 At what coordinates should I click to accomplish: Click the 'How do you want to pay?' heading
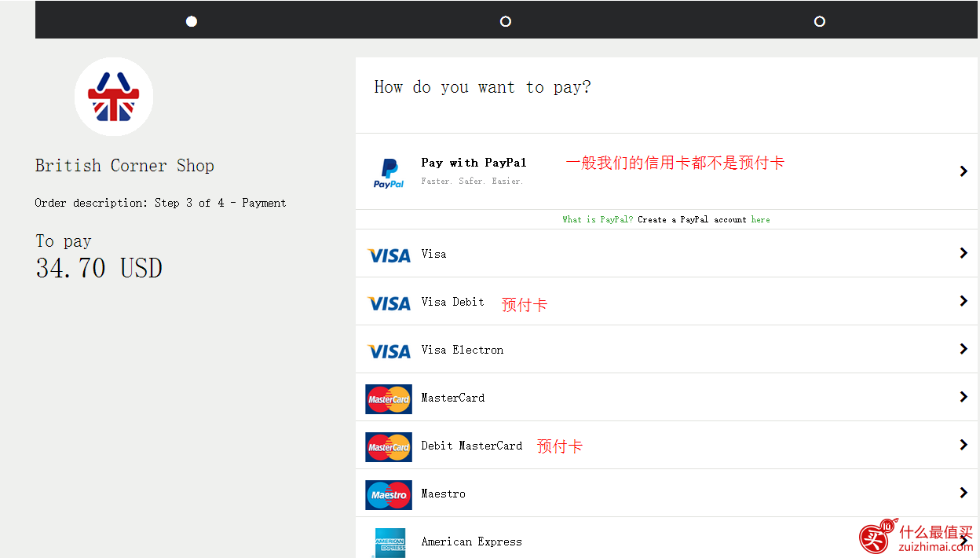coord(482,87)
